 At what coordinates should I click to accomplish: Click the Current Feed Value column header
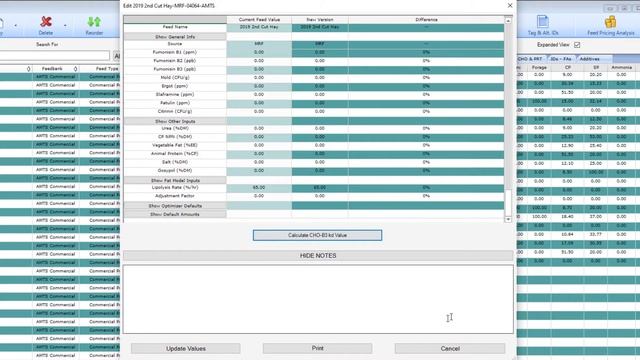(259, 20)
